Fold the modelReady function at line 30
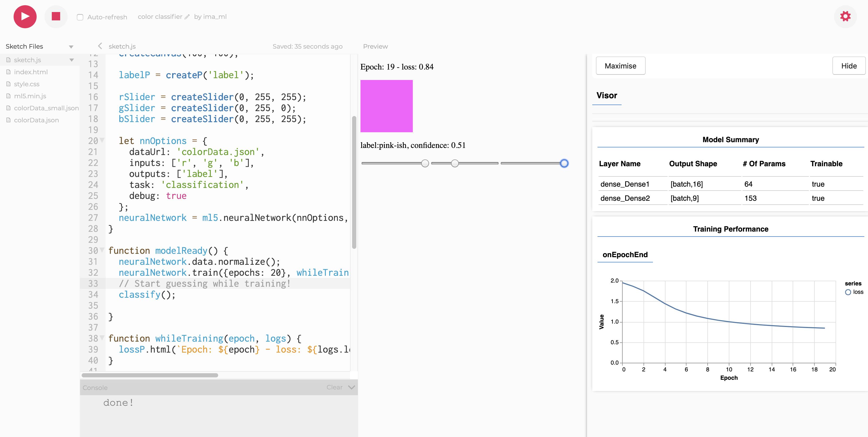Viewport: 868px width, 437px height. click(102, 250)
